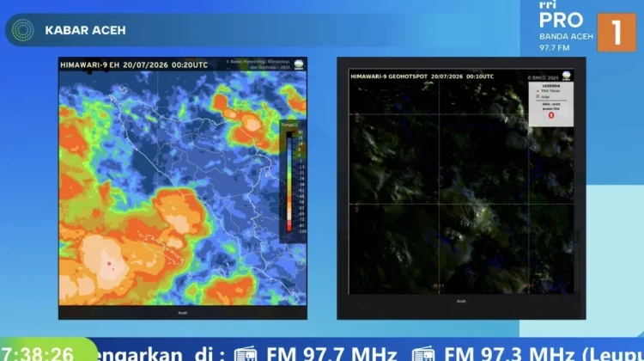The width and height of the screenshot is (644, 361).
Task: Click the circular Kabar Aceh logo icon
Action: [22, 30]
